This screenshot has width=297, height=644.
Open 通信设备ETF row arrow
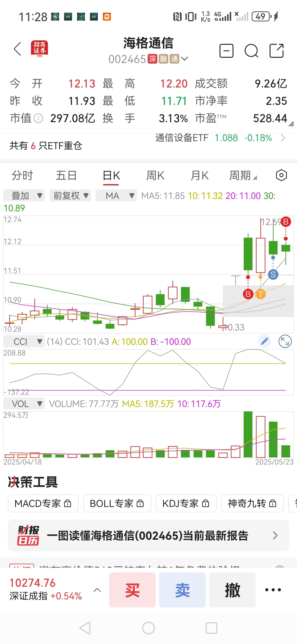tap(283, 138)
